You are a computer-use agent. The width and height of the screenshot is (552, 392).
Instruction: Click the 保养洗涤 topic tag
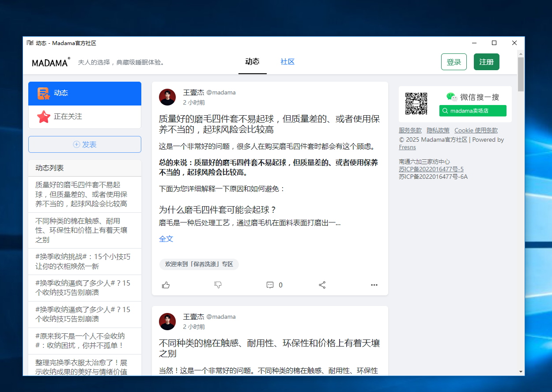(199, 264)
